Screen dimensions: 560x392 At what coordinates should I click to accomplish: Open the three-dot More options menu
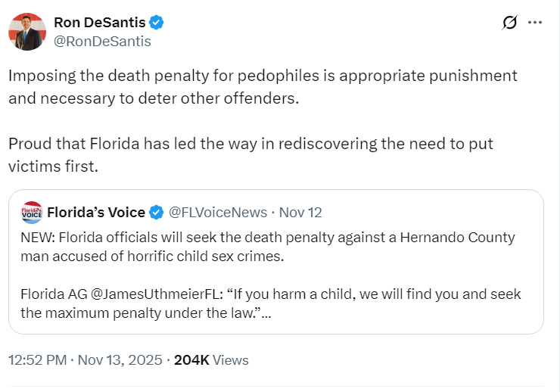point(535,23)
